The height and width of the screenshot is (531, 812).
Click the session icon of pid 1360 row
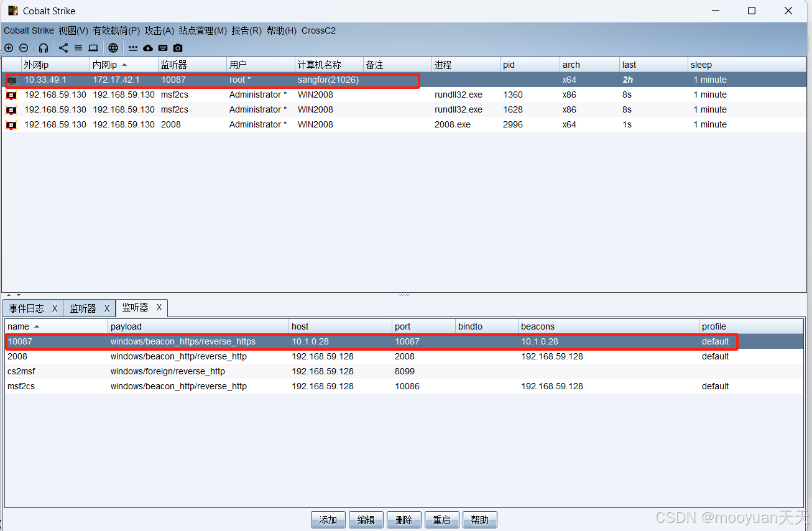11,95
